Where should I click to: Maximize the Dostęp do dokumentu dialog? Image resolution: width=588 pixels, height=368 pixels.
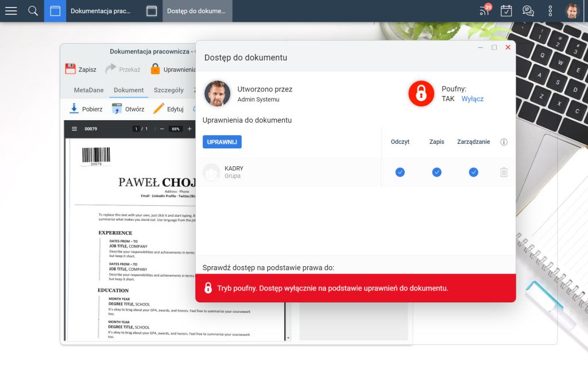494,47
